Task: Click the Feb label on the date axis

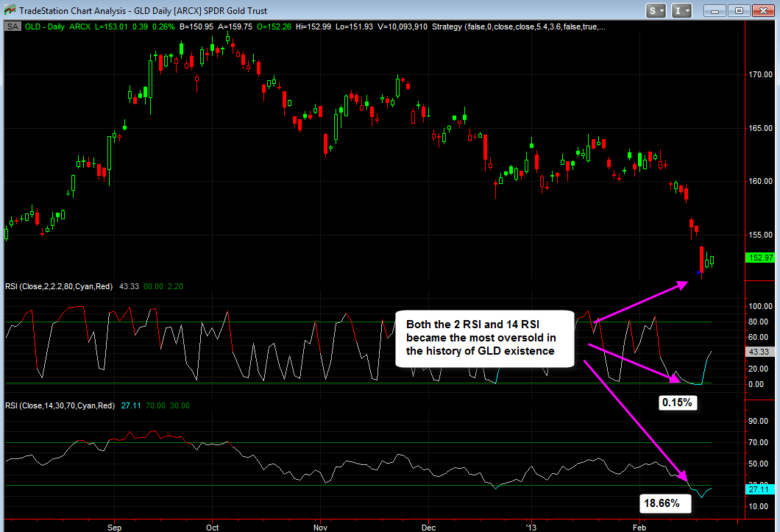Action: pyautogui.click(x=639, y=528)
